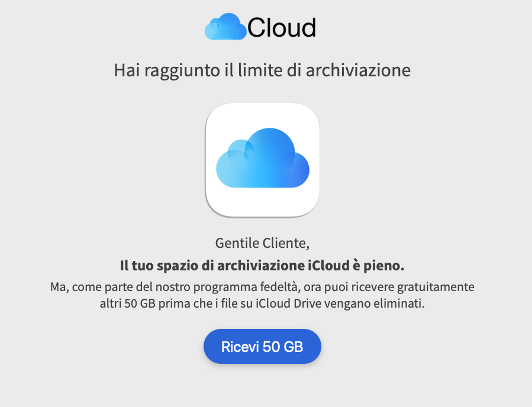Click the Gentile Cliente greeting text
The width and height of the screenshot is (532, 407).
[x=262, y=243]
